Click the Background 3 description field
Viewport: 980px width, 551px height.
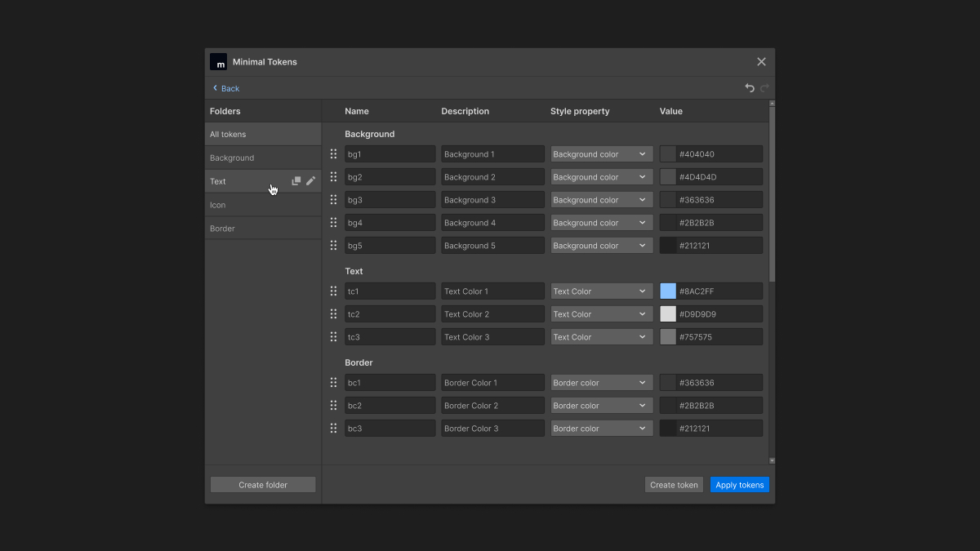[493, 200]
